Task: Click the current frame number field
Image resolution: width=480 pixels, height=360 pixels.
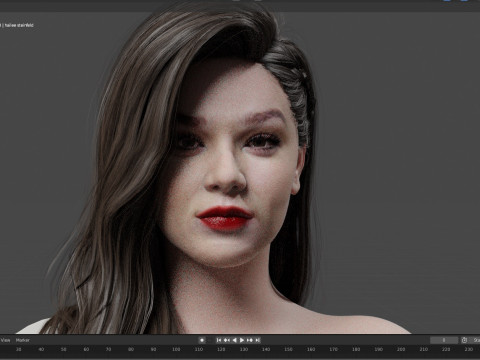Action: point(444,340)
